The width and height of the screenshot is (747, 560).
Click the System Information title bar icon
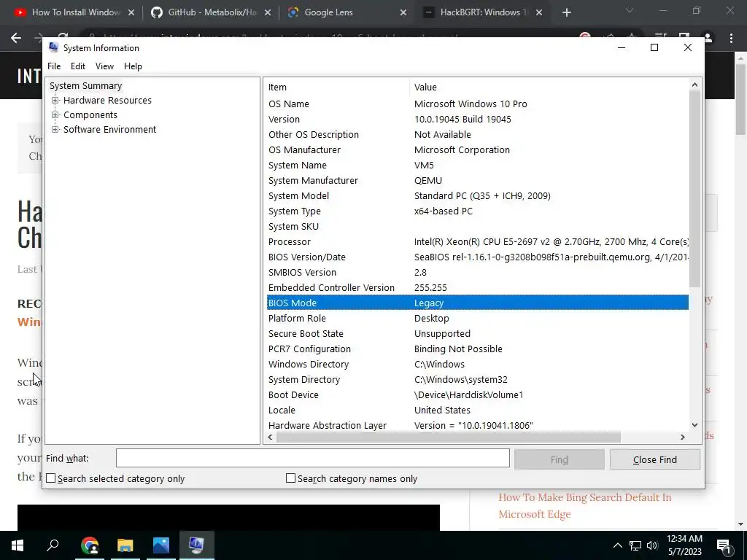pos(53,47)
